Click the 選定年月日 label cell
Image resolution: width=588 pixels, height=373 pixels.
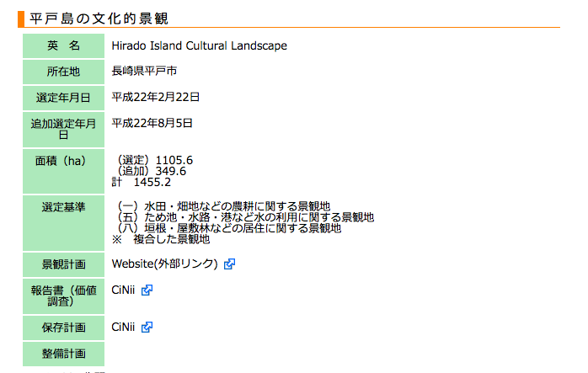[63, 98]
